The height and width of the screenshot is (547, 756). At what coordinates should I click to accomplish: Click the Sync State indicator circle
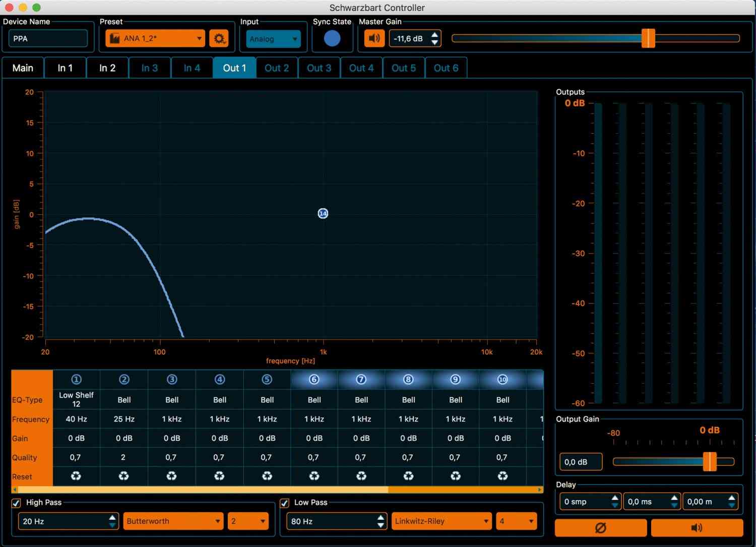pos(332,38)
